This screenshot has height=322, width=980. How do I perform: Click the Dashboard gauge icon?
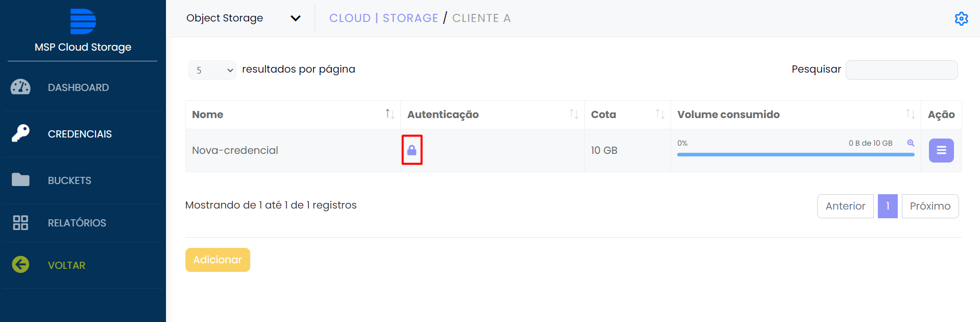pyautogui.click(x=20, y=87)
